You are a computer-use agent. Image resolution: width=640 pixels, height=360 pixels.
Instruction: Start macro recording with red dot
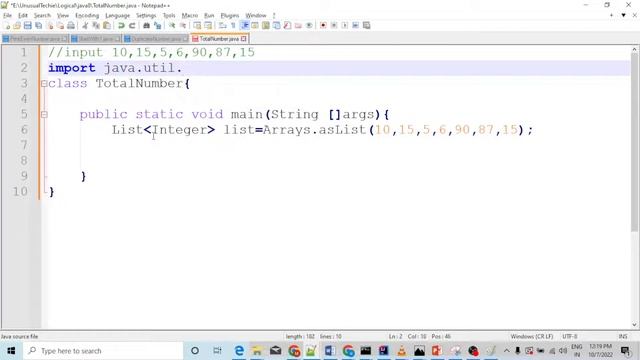point(323,25)
